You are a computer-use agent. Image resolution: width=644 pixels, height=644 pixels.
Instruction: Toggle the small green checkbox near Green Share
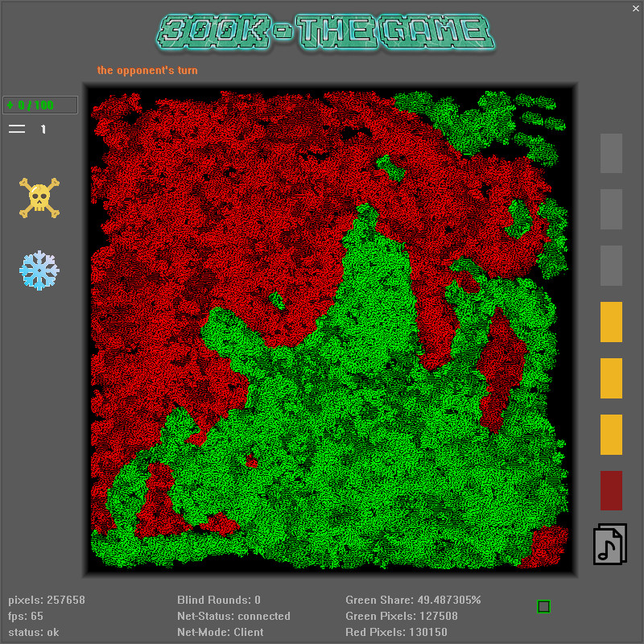[544, 607]
